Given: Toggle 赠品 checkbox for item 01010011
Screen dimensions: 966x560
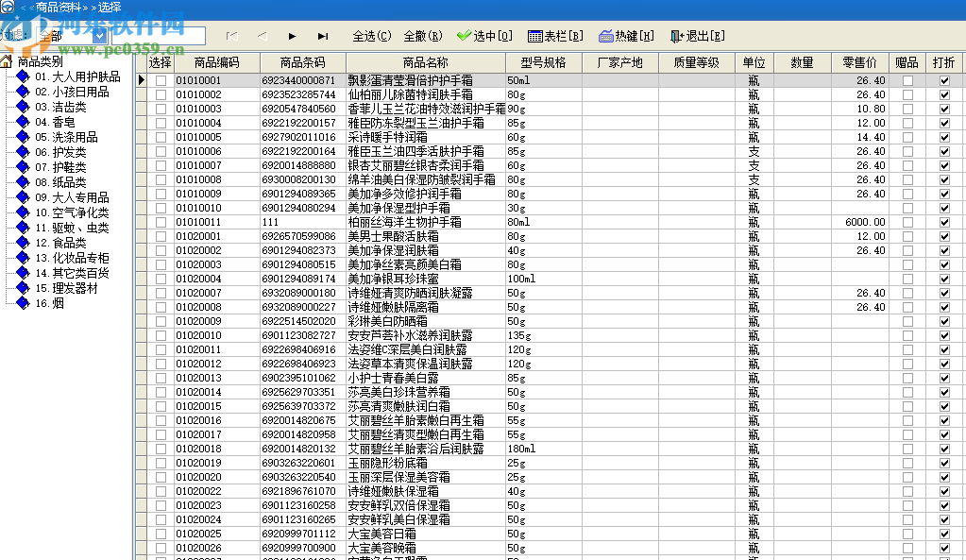Looking at the screenshot, I should 907,223.
